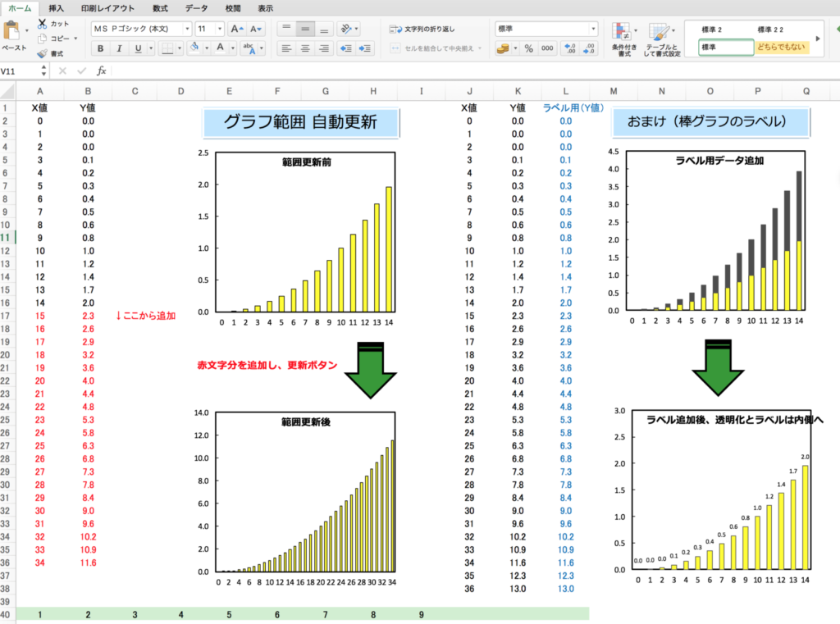
Task: Open the font name dropdown (MS Pゴシック)
Action: click(x=139, y=29)
